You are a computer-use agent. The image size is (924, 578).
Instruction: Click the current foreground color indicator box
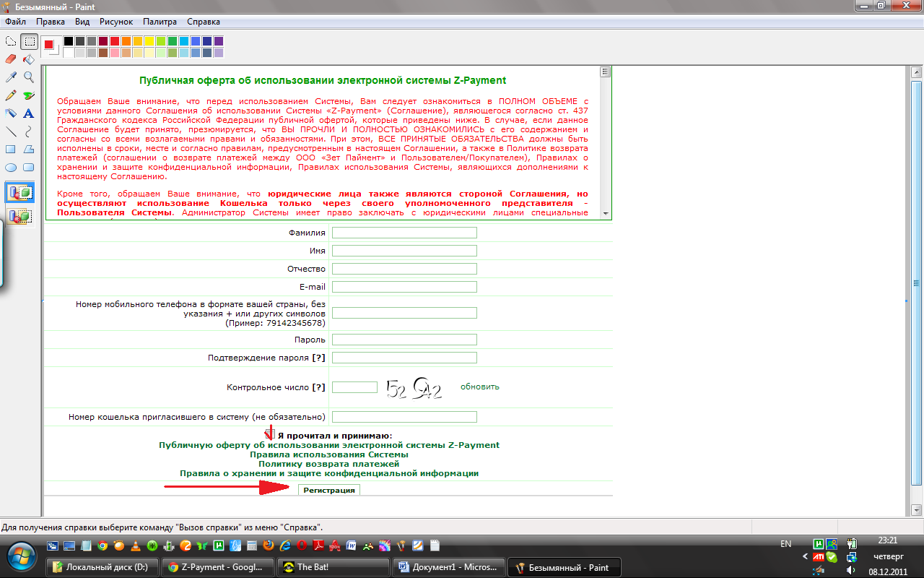(x=48, y=44)
